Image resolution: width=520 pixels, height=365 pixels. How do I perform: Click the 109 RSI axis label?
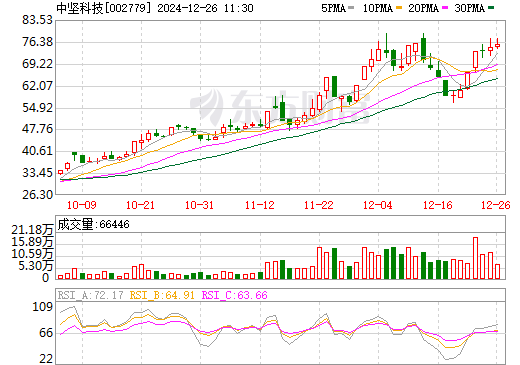[43, 307]
